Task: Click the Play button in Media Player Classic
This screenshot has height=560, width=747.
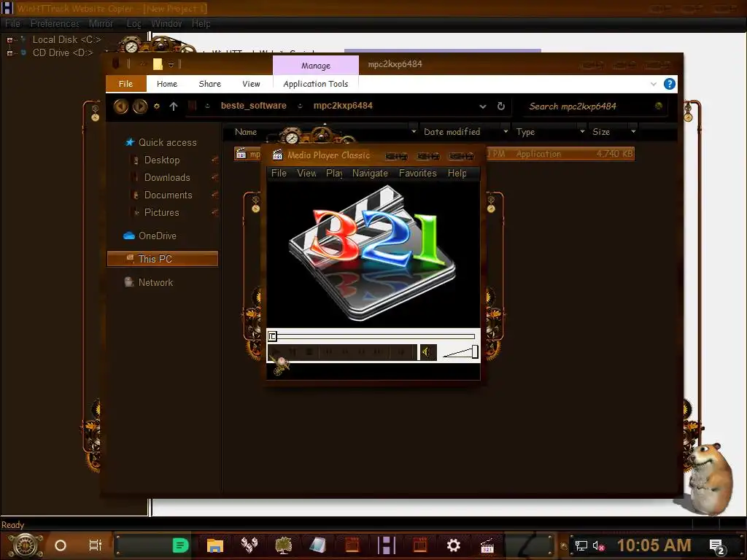Action: (x=276, y=352)
